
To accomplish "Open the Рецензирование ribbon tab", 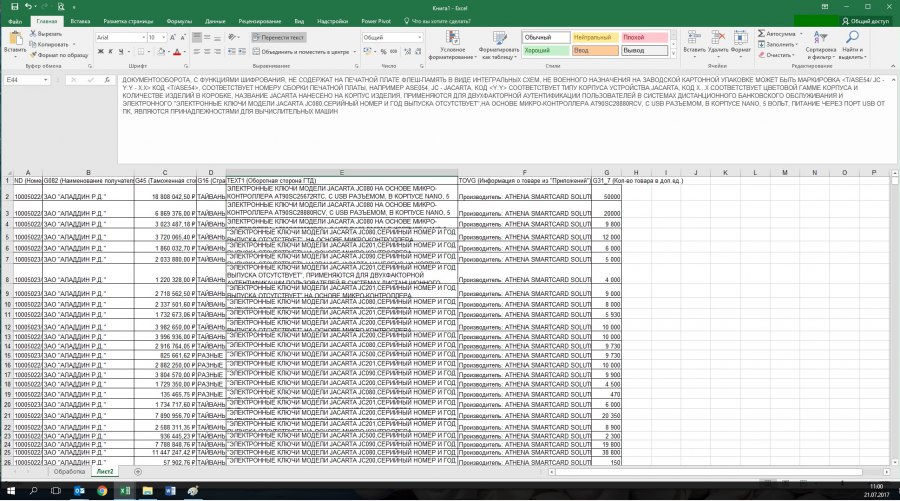I will click(x=259, y=21).
